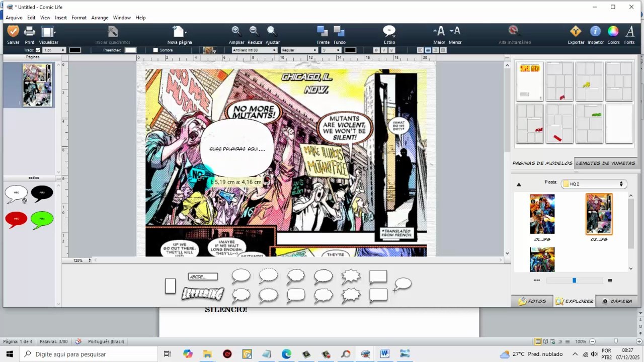The height and width of the screenshot is (362, 644).
Task: Justify the text alignment
Action: (x=443, y=50)
